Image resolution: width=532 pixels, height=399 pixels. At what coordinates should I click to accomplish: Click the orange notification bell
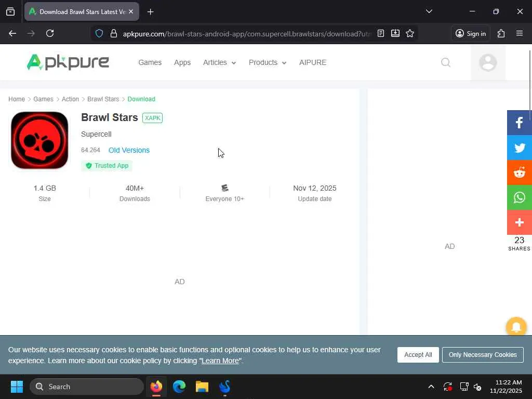pyautogui.click(x=516, y=327)
